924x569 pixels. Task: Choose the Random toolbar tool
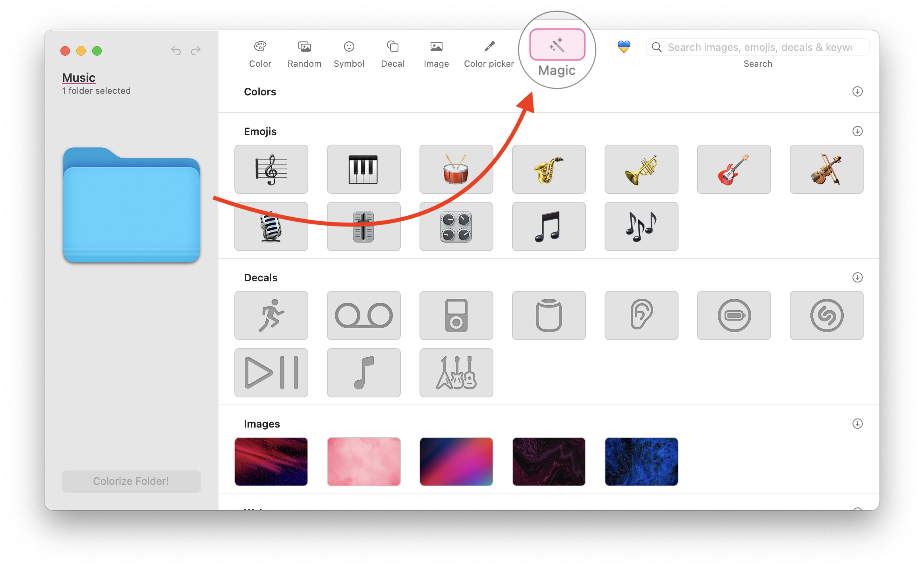[304, 54]
